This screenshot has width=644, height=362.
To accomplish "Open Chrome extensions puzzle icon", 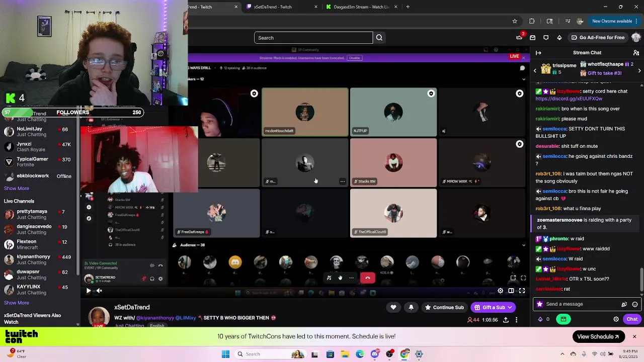I will click(532, 21).
